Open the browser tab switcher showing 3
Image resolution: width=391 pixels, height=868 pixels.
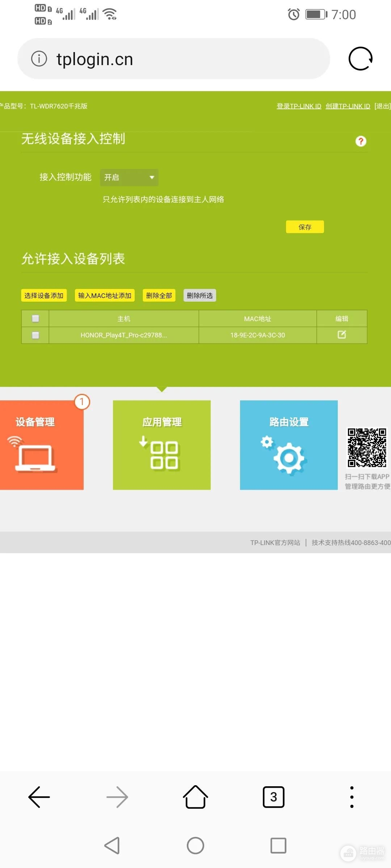click(x=273, y=797)
